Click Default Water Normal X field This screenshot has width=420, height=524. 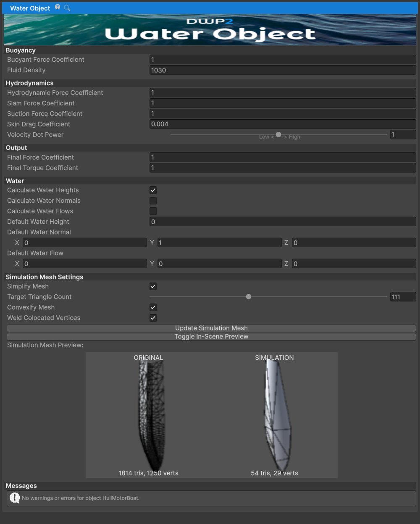click(x=85, y=243)
